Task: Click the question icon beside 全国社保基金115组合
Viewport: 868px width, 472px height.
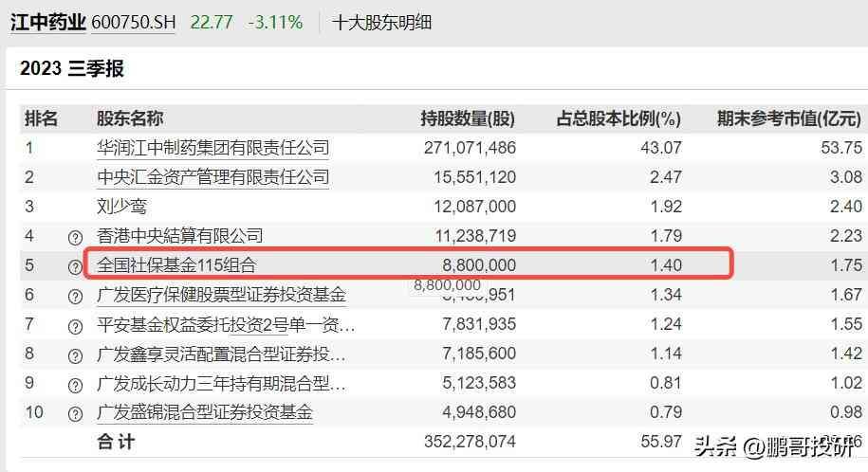Action: 75,266
